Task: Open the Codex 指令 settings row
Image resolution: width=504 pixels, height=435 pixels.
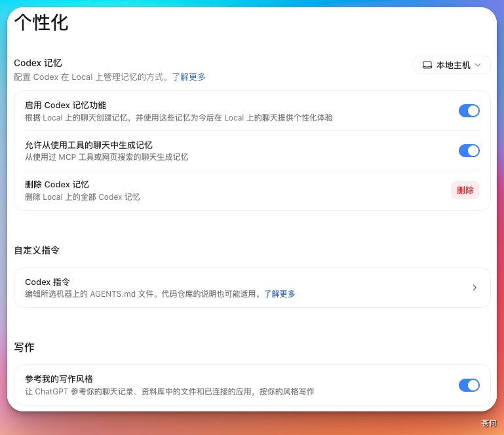Action: pyautogui.click(x=252, y=288)
